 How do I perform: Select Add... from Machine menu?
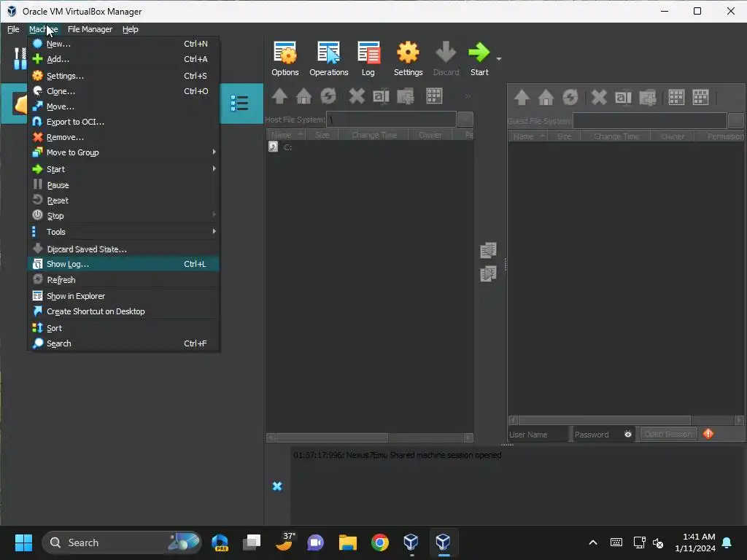tap(124, 59)
